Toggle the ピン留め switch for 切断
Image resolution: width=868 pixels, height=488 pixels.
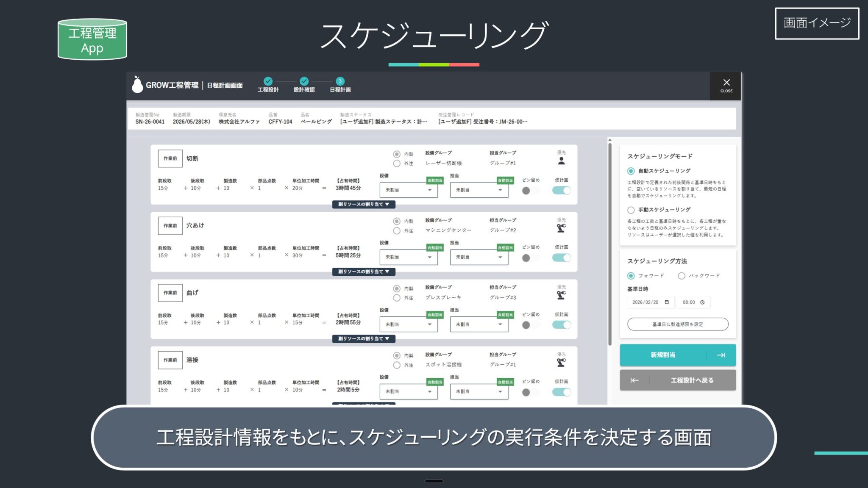pyautogui.click(x=530, y=191)
